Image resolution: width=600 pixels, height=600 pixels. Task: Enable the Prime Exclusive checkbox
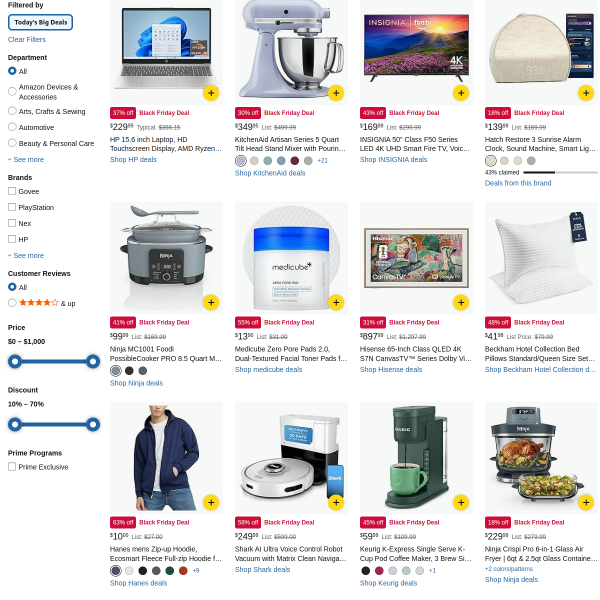[x=12, y=466]
